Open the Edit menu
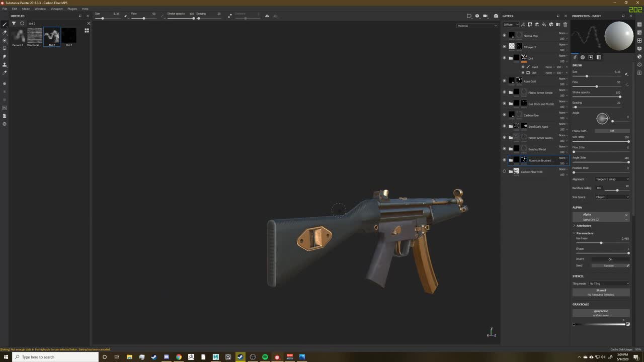 [14, 8]
